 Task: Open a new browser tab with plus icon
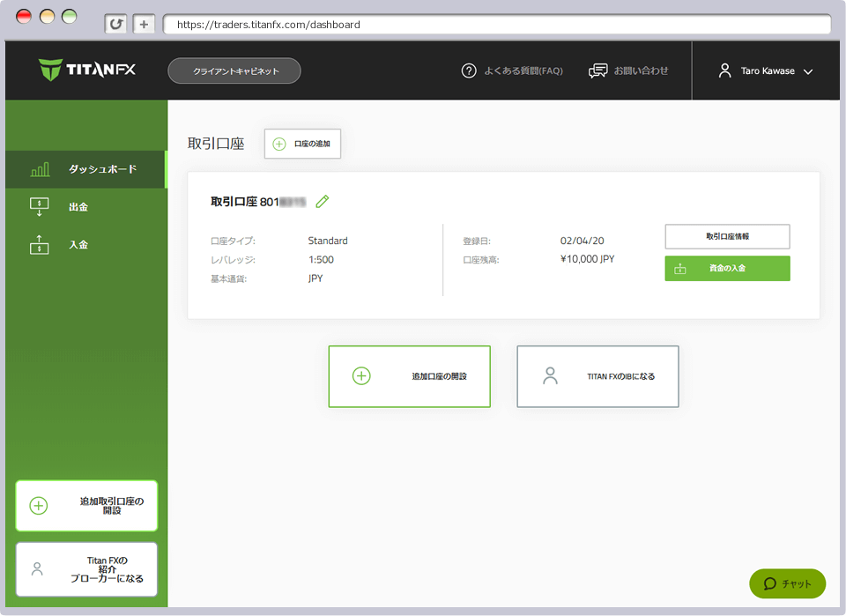pyautogui.click(x=145, y=25)
